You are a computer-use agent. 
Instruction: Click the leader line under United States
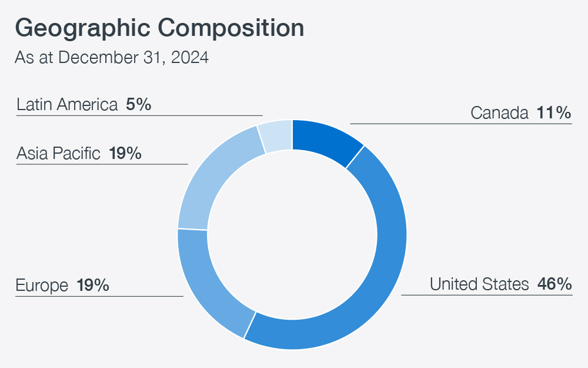487,295
